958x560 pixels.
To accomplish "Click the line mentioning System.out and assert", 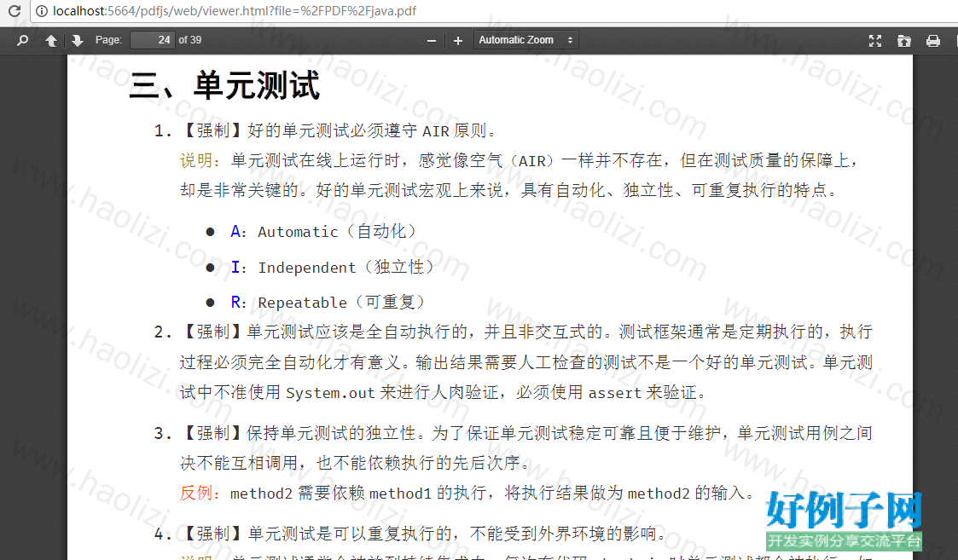I will click(444, 393).
